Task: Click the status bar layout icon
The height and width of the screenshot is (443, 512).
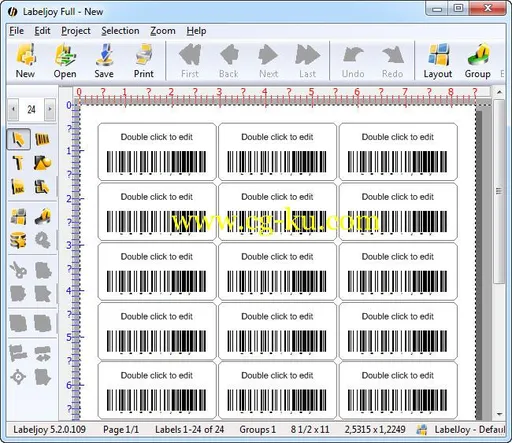Action: [422, 430]
